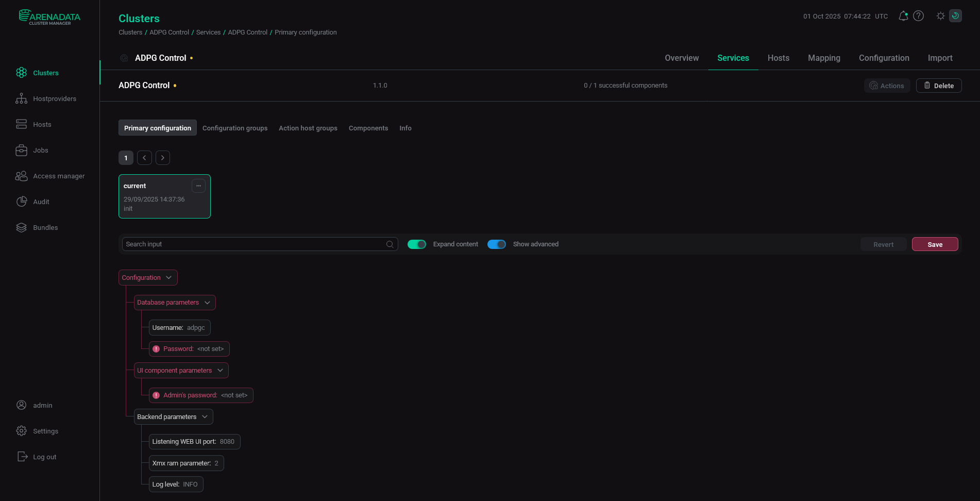Image resolution: width=980 pixels, height=501 pixels.
Task: Click the search magnifier icon
Action: pos(390,244)
